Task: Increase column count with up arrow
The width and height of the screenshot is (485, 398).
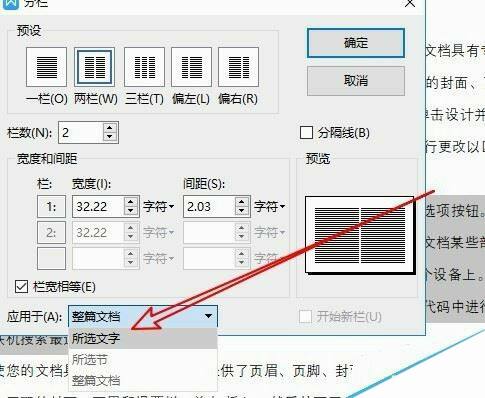Action: (110, 128)
